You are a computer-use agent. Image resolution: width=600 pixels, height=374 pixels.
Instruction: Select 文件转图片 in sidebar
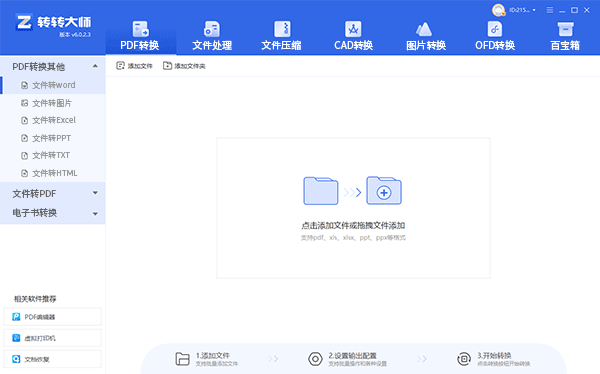pos(53,103)
